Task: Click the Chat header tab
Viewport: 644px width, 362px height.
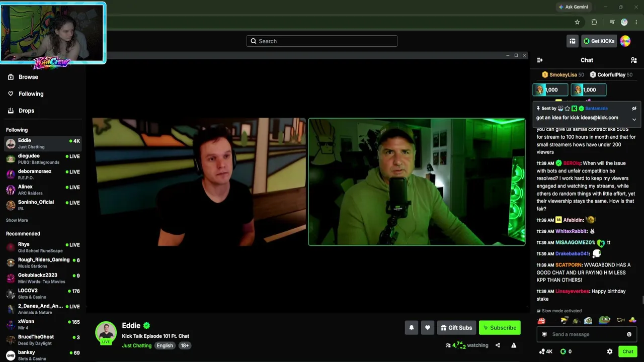Action: click(587, 60)
